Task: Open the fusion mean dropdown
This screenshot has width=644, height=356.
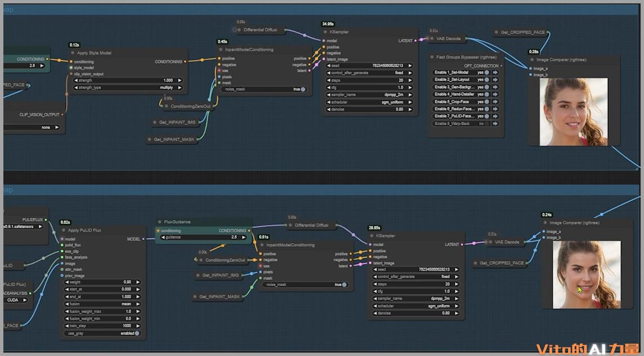Action: [102, 304]
